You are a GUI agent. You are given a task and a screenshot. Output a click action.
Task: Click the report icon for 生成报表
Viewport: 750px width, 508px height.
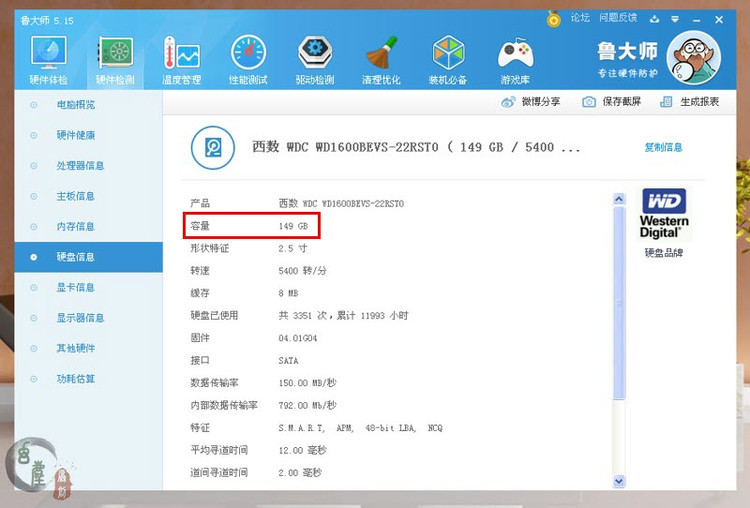(666, 101)
